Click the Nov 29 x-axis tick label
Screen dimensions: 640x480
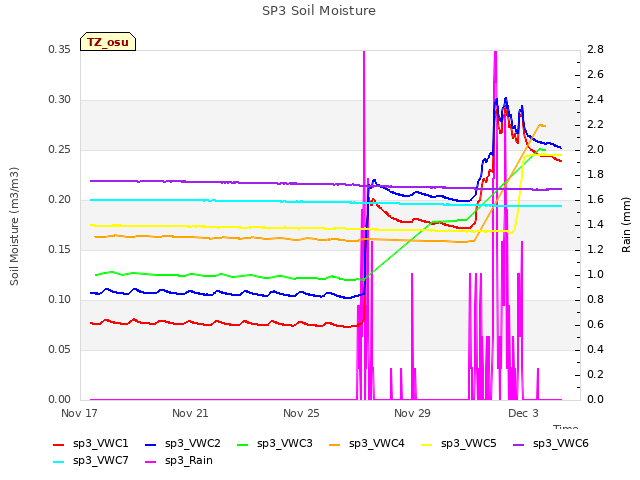click(x=412, y=413)
